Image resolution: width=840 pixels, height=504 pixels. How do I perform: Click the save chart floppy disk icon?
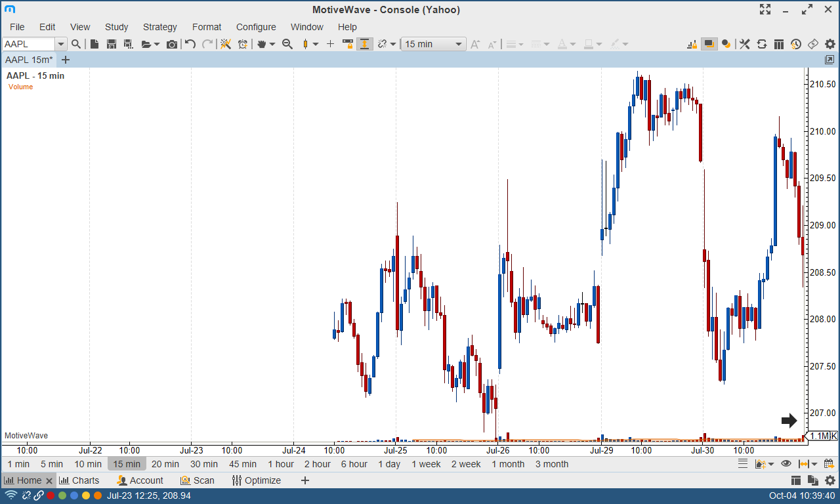111,44
